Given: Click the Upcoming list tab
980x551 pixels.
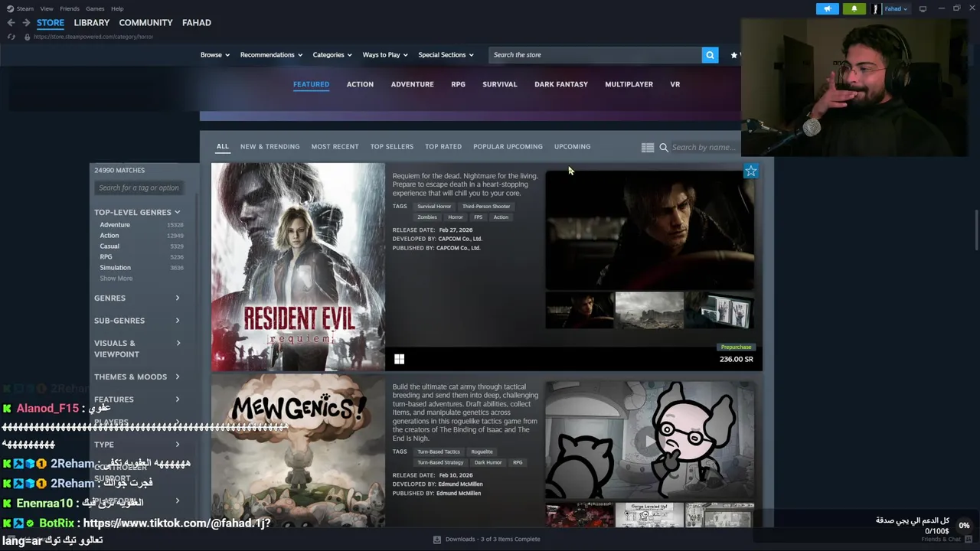Looking at the screenshot, I should (573, 147).
